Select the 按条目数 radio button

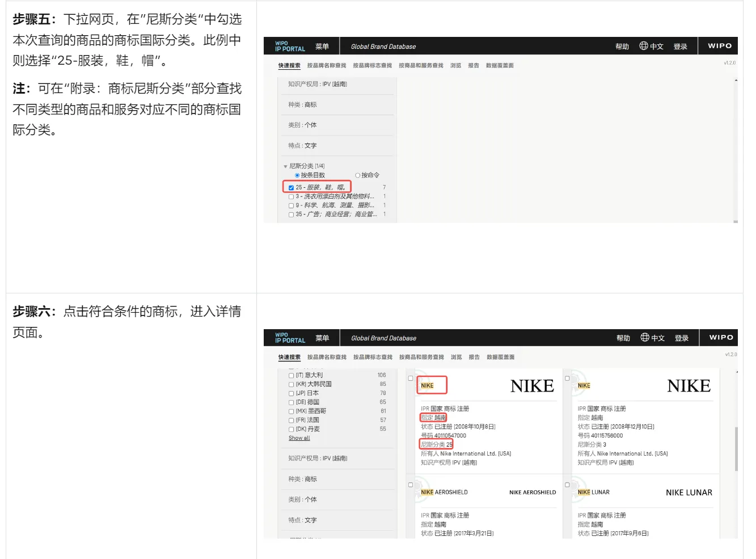click(x=297, y=175)
